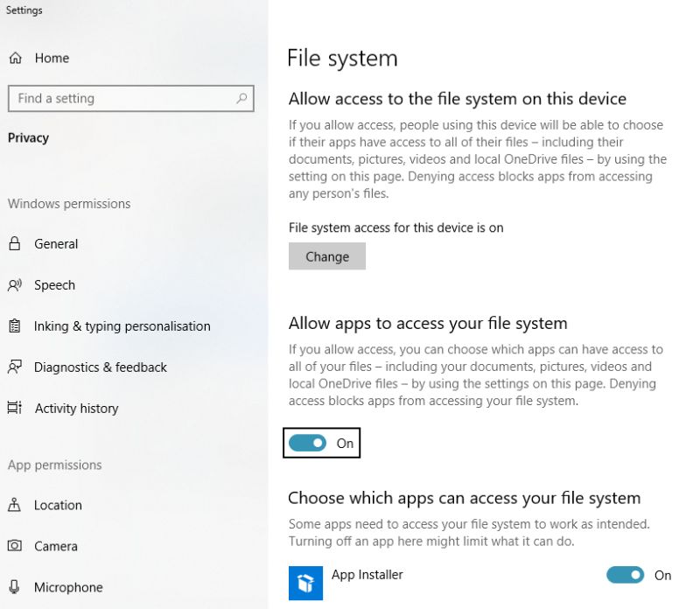Click the Camera permission icon
Screen dimensions: 700x609
pyautogui.click(x=15, y=546)
